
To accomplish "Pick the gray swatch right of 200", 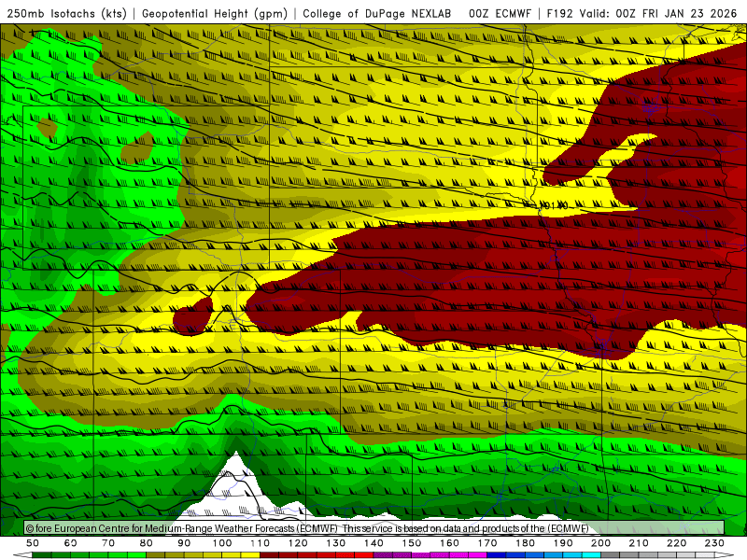I will pyautogui.click(x=611, y=555).
